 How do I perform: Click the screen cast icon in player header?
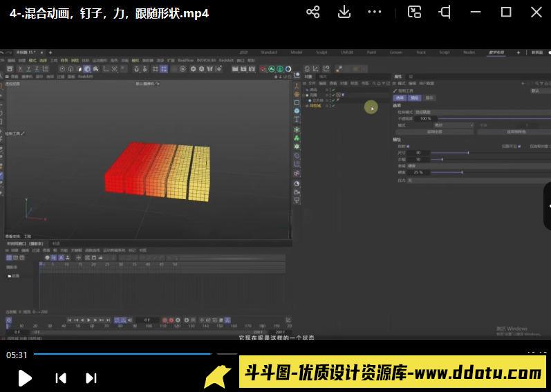[414, 12]
